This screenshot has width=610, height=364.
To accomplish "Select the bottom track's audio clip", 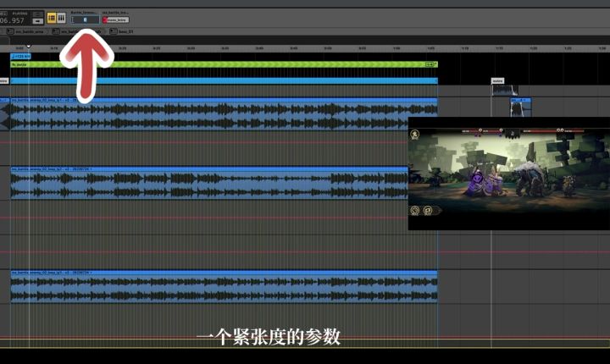I will tap(224, 287).
